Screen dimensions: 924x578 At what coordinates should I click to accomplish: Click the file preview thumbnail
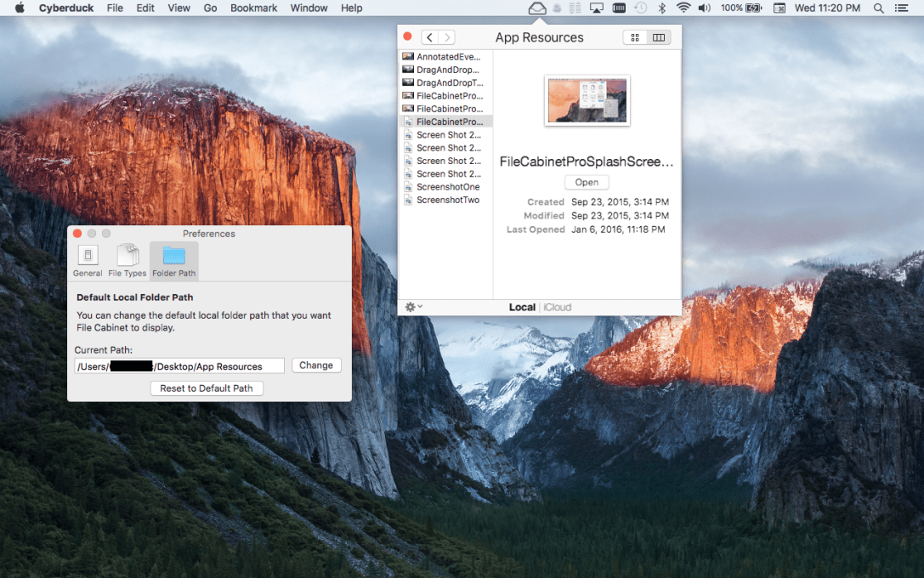click(x=587, y=101)
